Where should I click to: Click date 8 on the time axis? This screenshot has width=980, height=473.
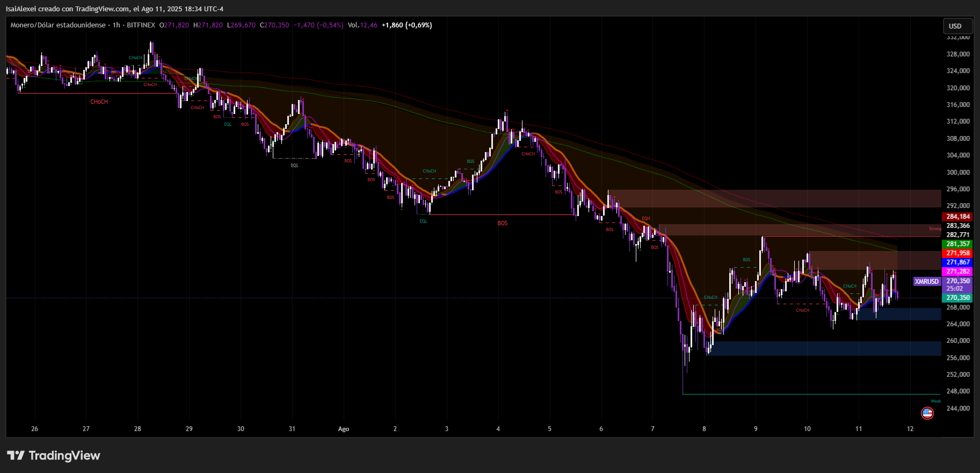(x=704, y=429)
